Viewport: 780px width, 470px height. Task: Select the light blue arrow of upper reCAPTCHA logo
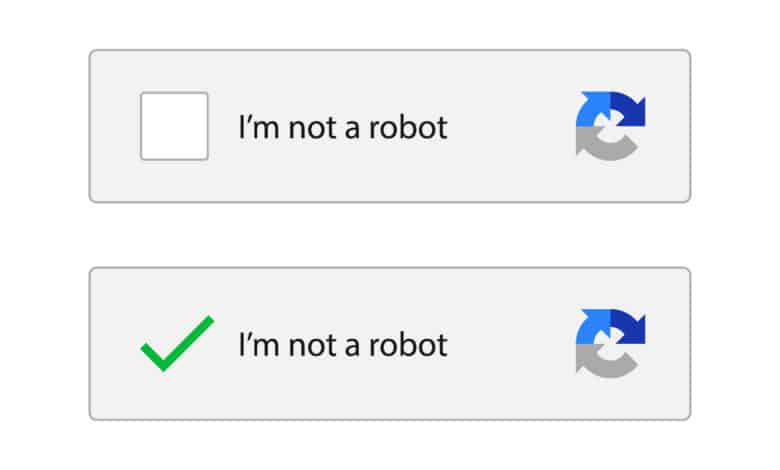tap(593, 108)
